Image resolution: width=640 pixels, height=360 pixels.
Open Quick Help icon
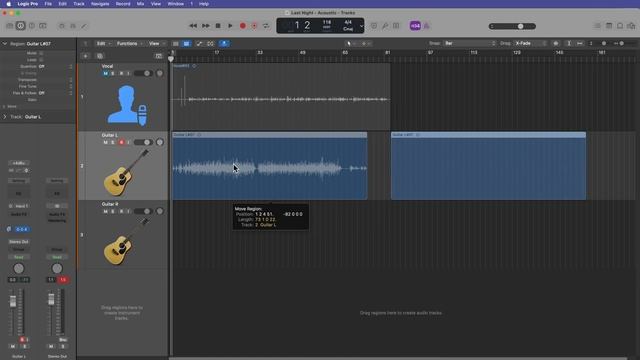coord(31,26)
